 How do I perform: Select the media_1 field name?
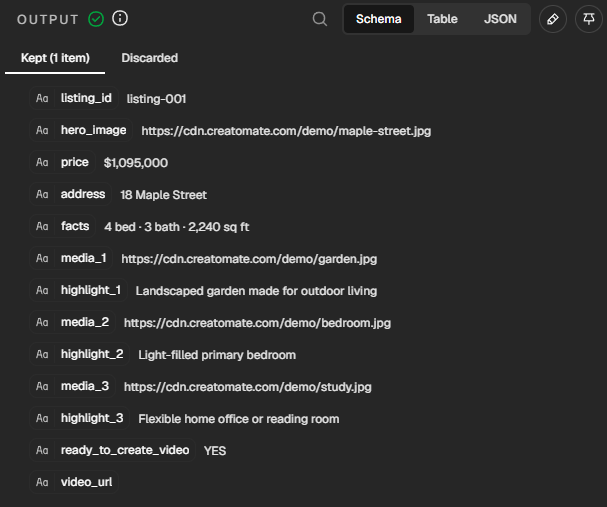pyautogui.click(x=84, y=258)
